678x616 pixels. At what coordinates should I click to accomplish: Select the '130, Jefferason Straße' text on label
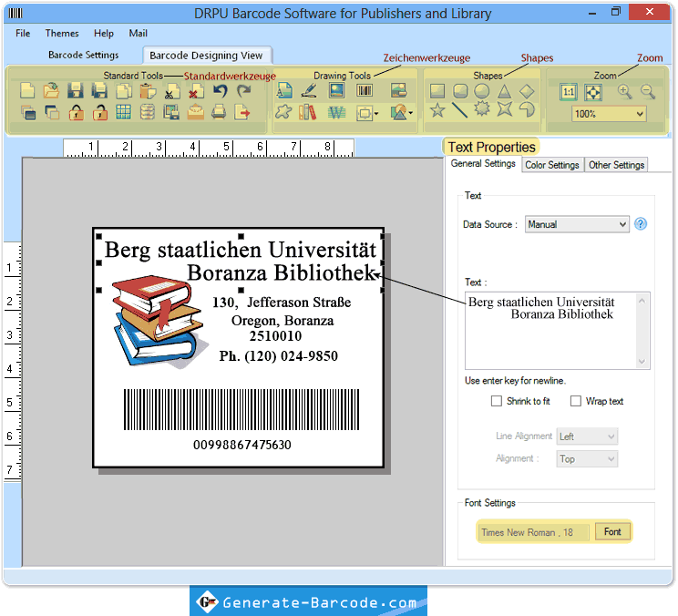coord(282,303)
